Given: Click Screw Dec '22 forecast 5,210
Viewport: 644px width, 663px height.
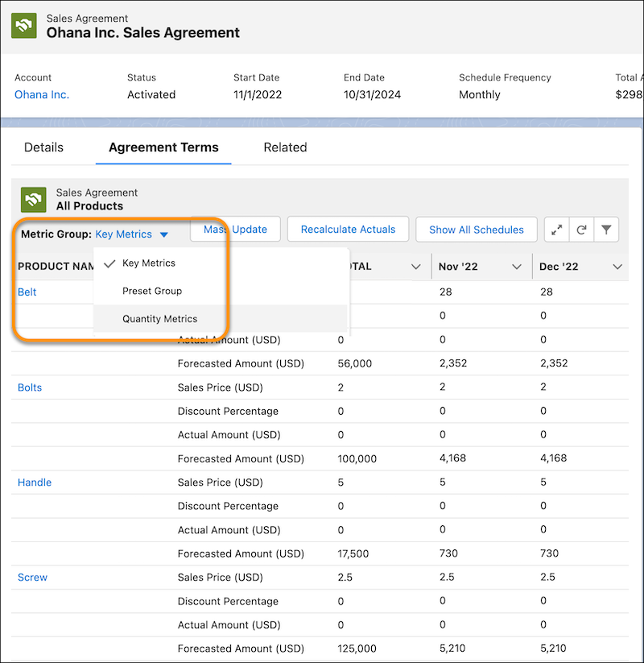Looking at the screenshot, I should click(553, 648).
